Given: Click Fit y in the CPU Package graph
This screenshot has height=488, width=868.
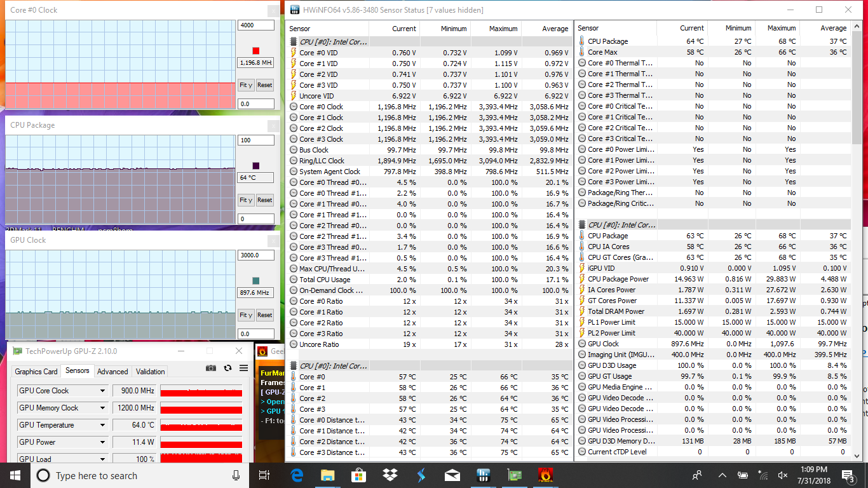Looking at the screenshot, I should (x=246, y=200).
